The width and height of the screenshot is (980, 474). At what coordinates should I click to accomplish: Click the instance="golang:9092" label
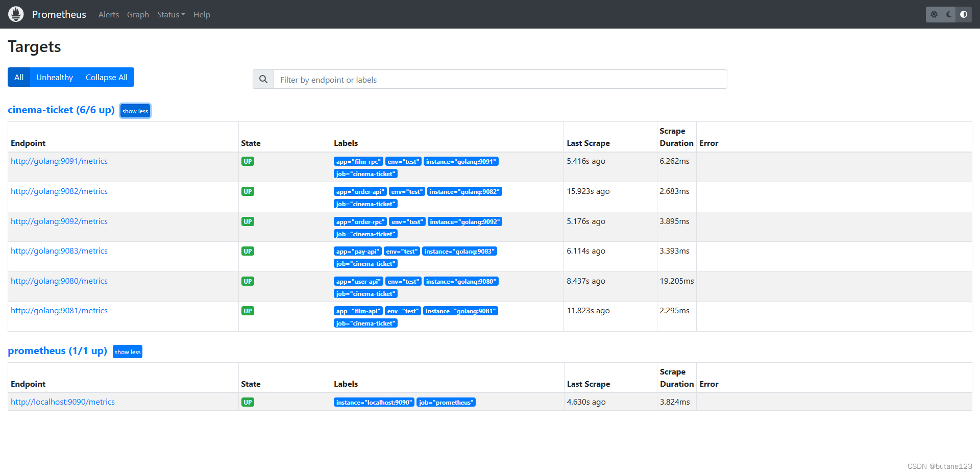[464, 221]
